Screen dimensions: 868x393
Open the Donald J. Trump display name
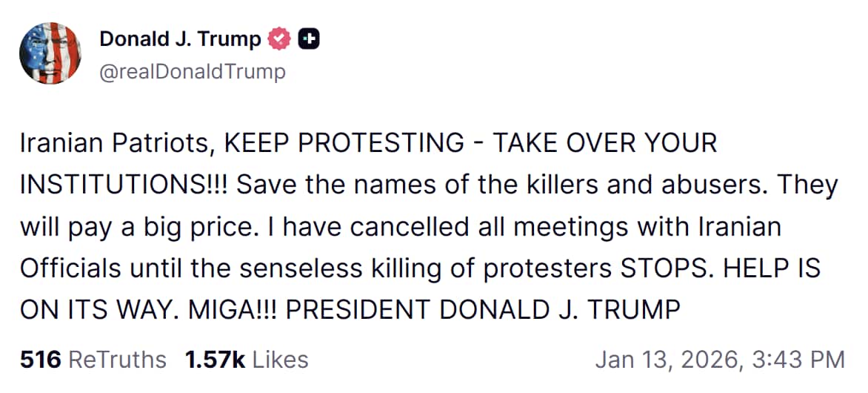(x=180, y=39)
